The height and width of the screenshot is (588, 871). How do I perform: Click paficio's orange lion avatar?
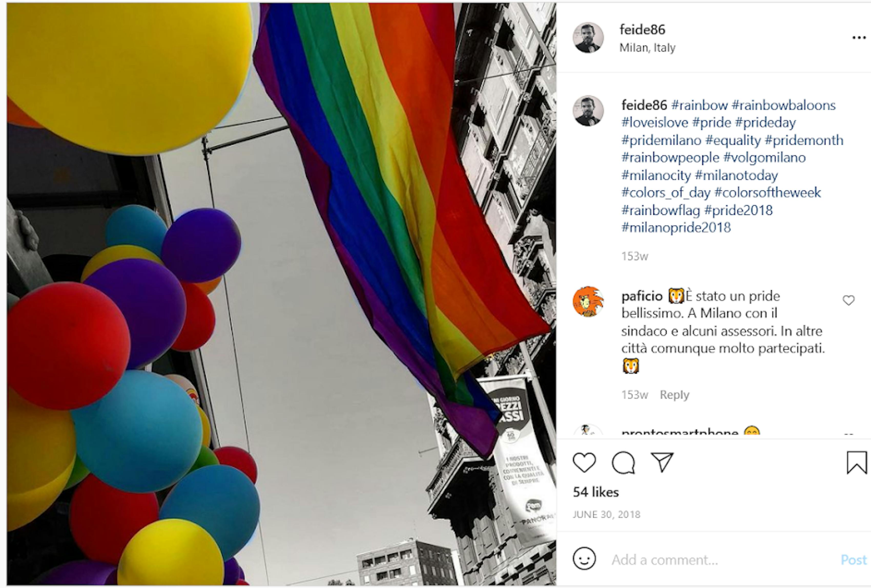(588, 302)
